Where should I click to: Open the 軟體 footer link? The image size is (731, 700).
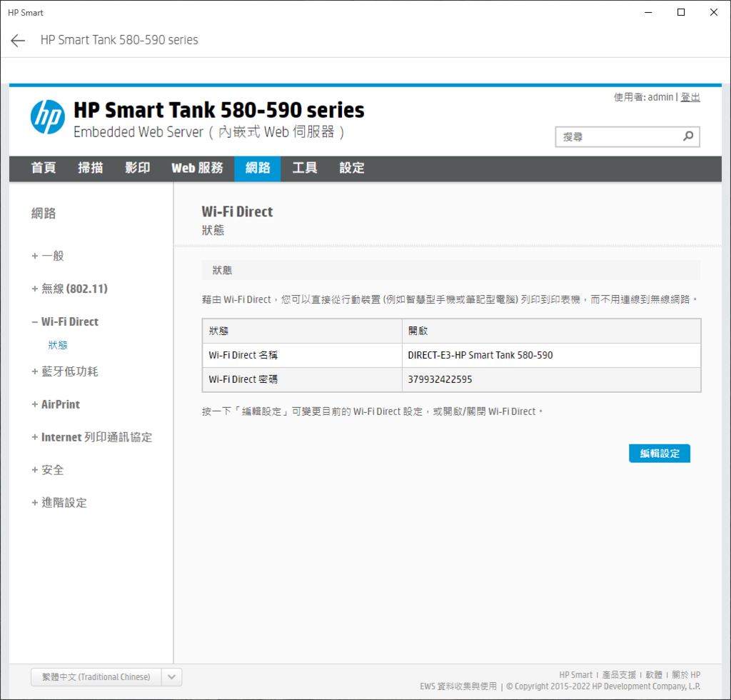654,675
